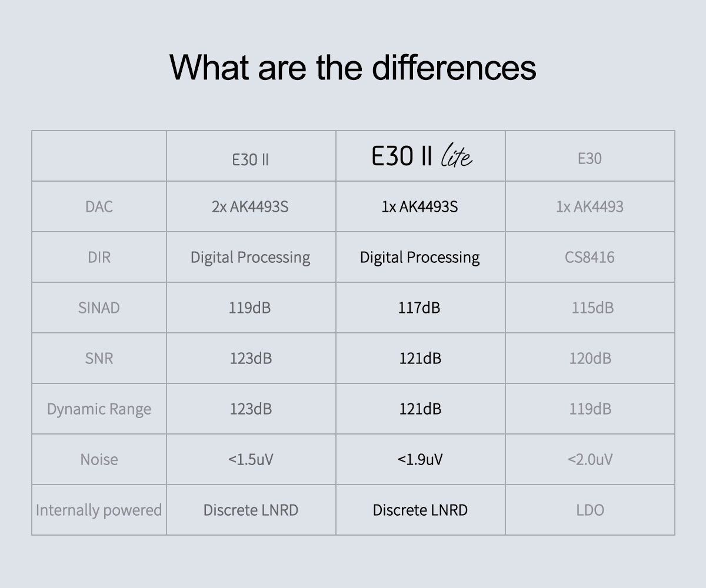
Task: Click the <2.0uV noise value
Action: pos(590,460)
